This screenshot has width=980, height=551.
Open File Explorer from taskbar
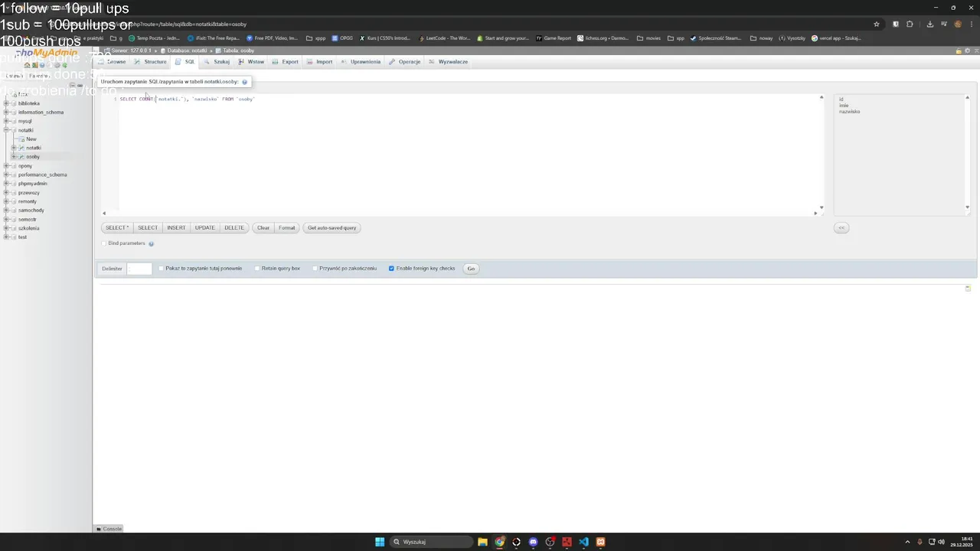click(x=482, y=542)
